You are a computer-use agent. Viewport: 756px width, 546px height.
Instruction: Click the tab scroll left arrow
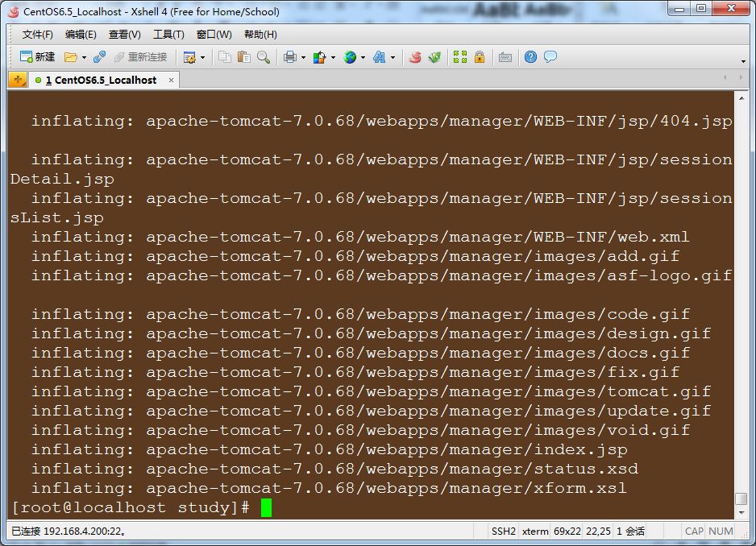[x=725, y=77]
